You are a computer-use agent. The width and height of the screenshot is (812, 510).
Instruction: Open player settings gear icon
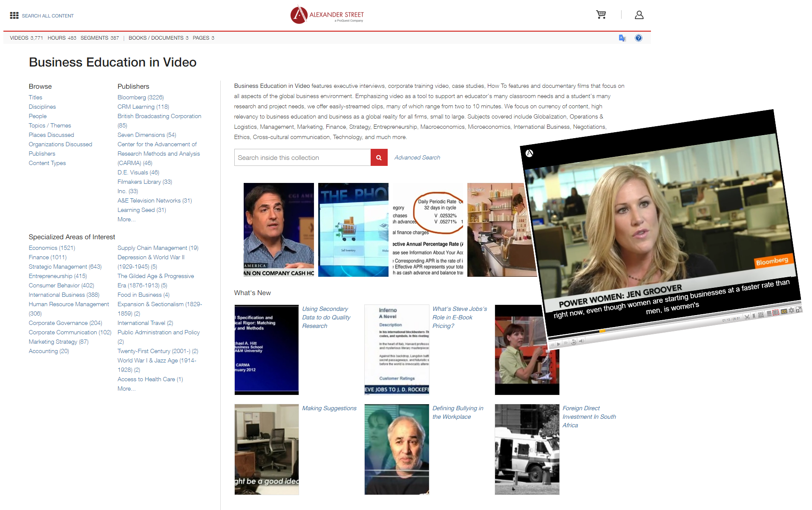point(791,310)
